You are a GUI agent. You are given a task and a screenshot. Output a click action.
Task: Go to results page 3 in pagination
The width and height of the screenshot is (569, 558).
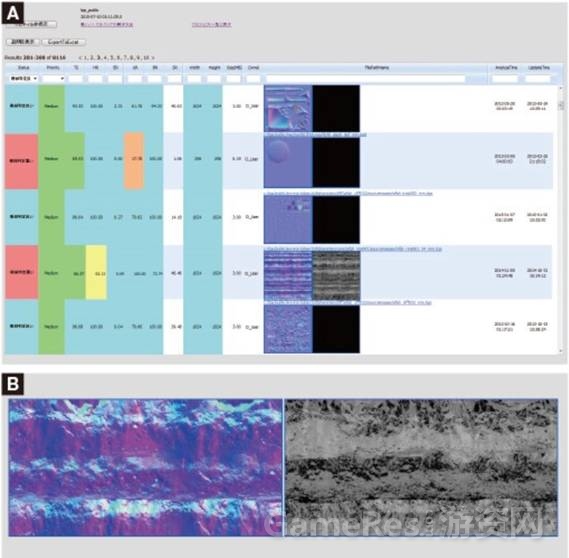coord(98,58)
